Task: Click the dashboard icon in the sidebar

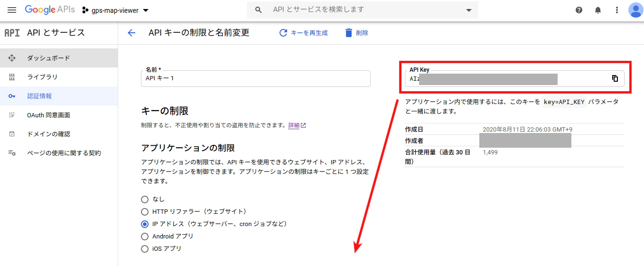Action: click(12, 58)
